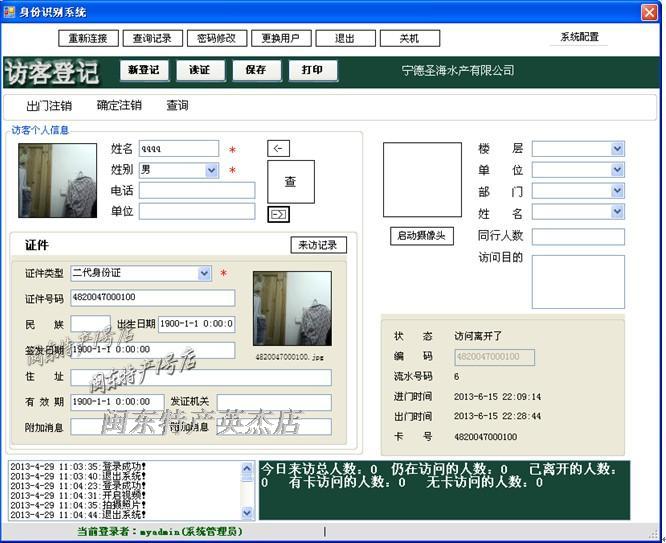The image size is (666, 543).
Task: Click 密码修改 button
Action: point(217,38)
